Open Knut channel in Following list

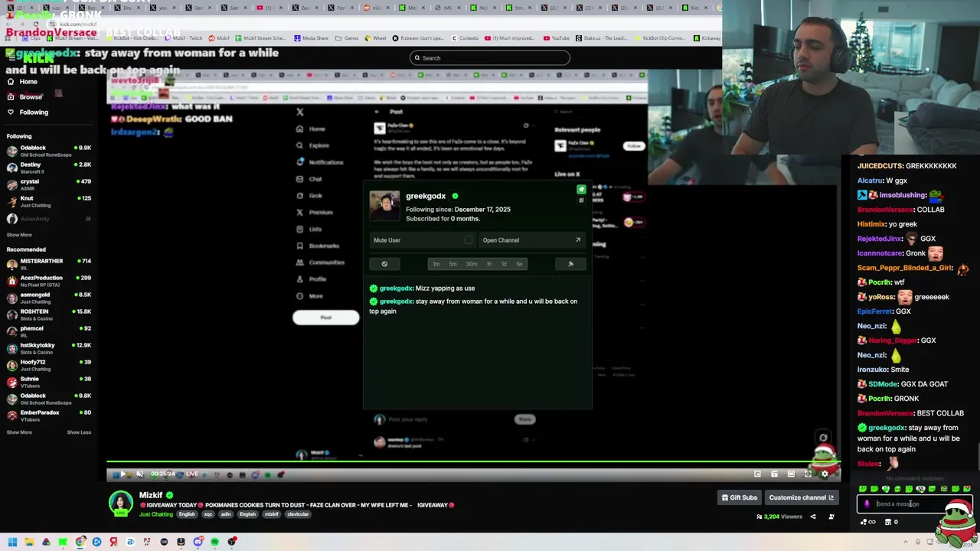pyautogui.click(x=49, y=201)
